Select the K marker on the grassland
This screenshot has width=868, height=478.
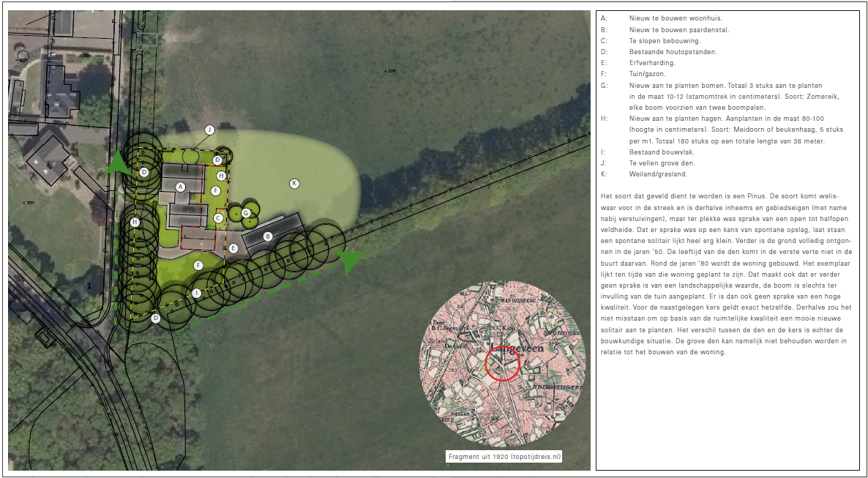coord(294,183)
